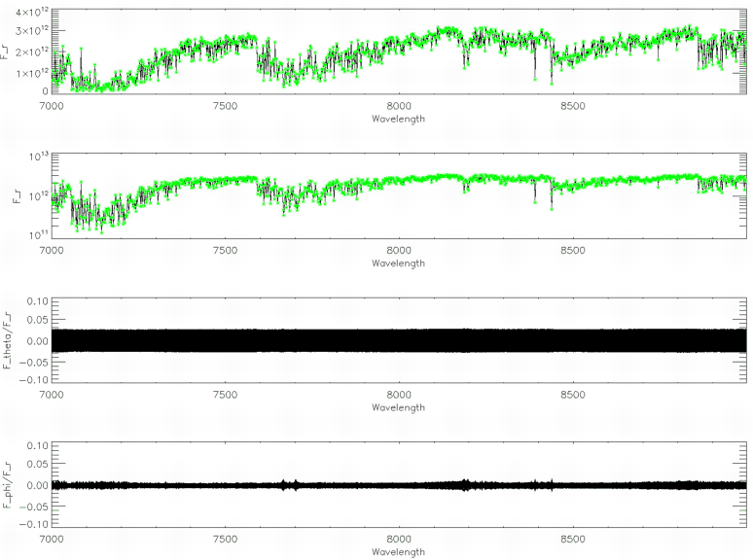Click the Wavelength label under the logarithmic plot
753x560 pixels.
(x=399, y=263)
